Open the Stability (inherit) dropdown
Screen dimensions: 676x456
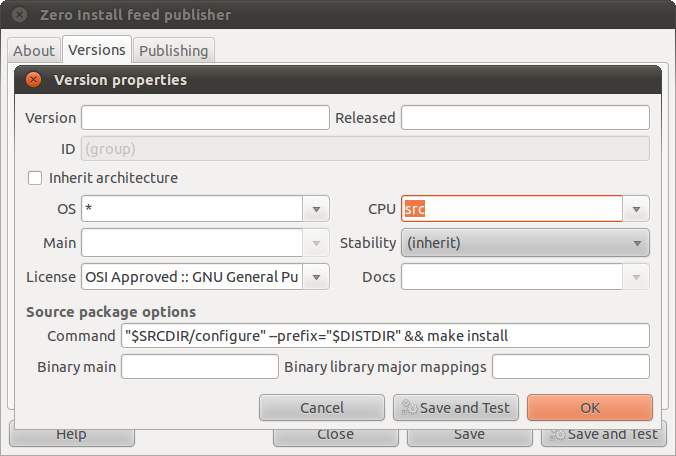(525, 243)
